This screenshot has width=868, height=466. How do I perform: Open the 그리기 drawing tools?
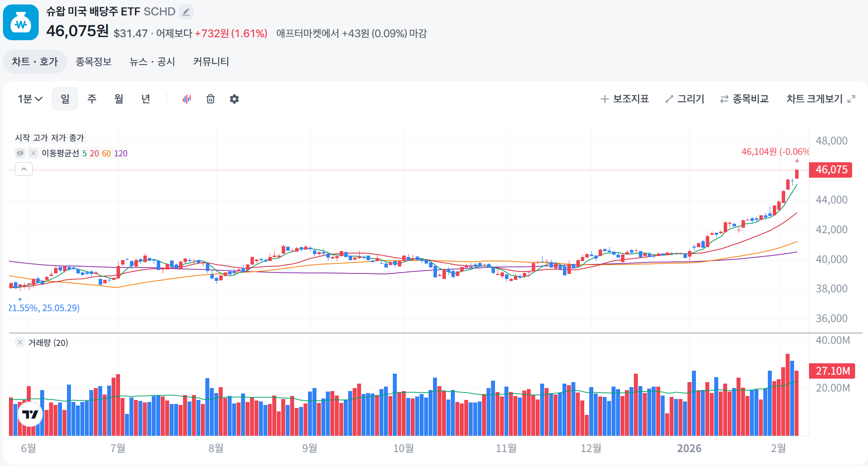point(685,99)
